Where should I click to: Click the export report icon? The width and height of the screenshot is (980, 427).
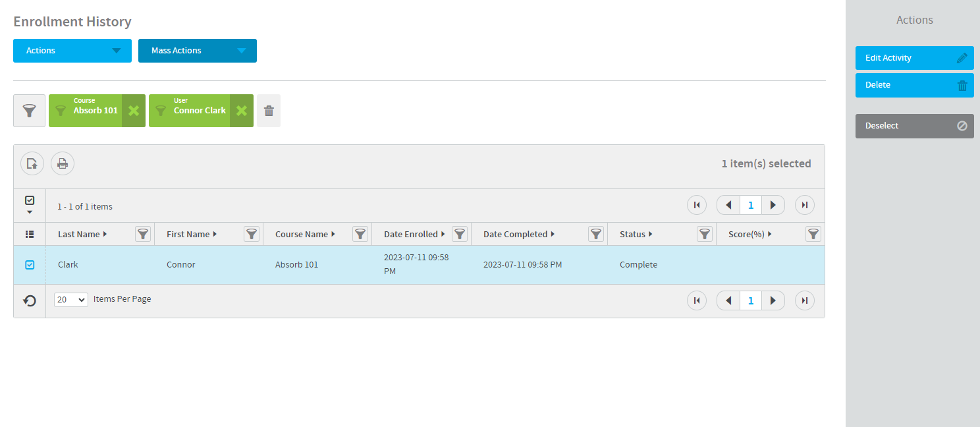click(32, 163)
